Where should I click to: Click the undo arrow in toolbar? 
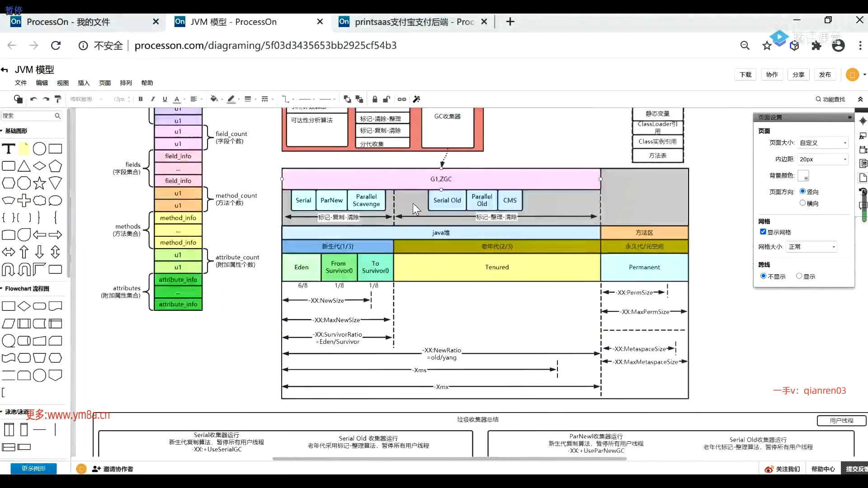(x=33, y=99)
